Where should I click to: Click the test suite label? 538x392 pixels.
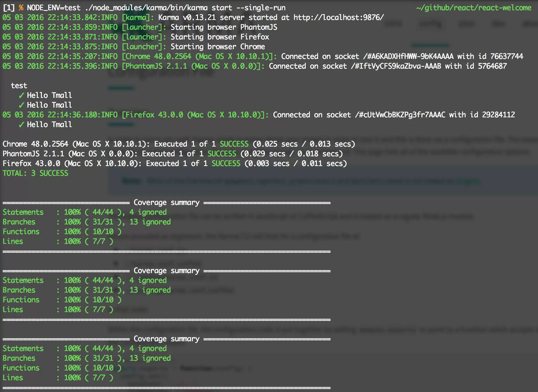[x=19, y=86]
